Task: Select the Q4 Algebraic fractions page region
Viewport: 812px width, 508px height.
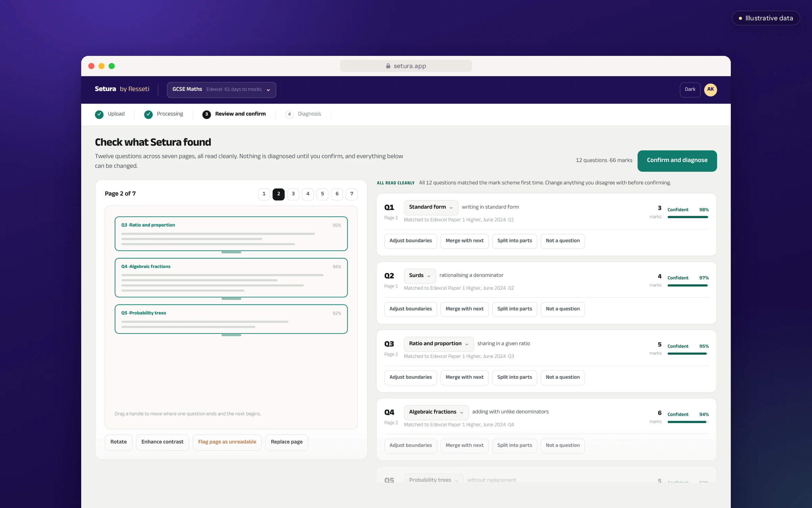Action: 231,278
